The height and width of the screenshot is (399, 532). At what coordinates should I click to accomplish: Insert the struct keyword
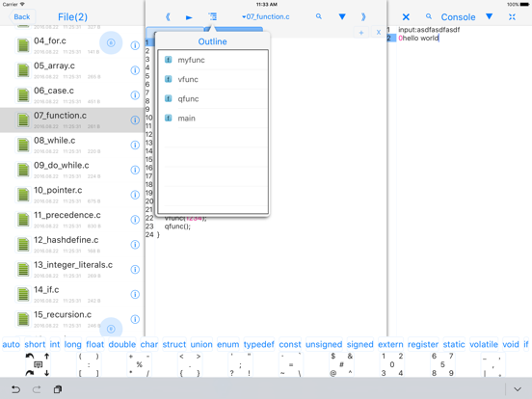coord(174,344)
